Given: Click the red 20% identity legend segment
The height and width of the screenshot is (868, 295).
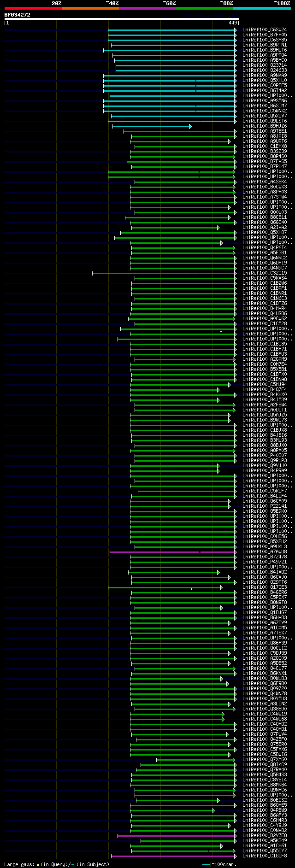Looking at the screenshot, I should 33,8.
